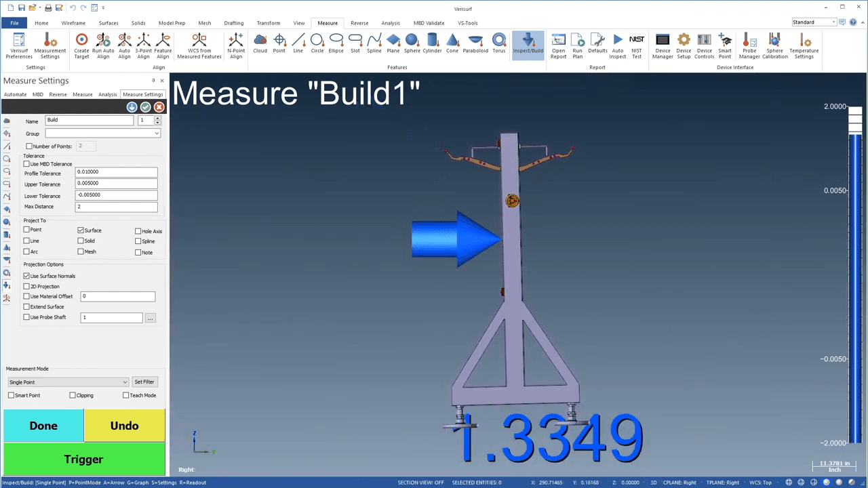Open Sphere Calibration

(x=775, y=45)
